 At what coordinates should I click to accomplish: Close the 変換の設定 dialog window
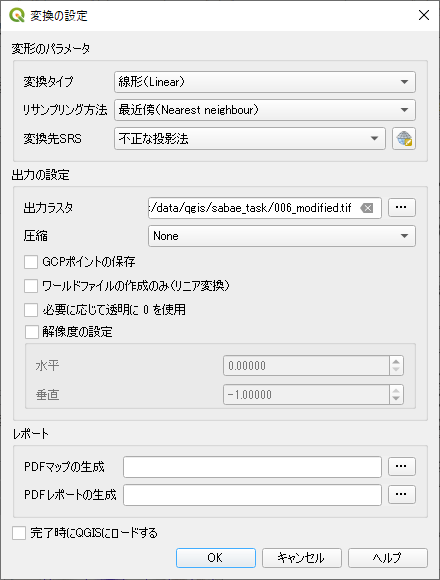pyautogui.click(x=424, y=15)
